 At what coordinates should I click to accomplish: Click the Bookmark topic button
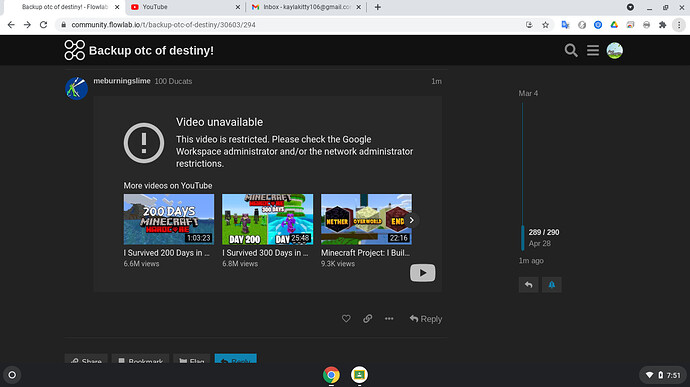point(140,359)
